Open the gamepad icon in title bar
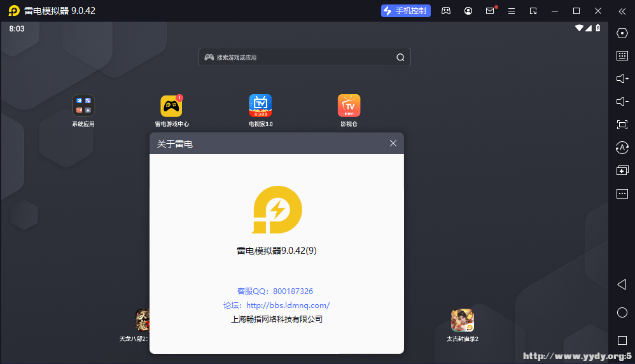 coord(446,11)
